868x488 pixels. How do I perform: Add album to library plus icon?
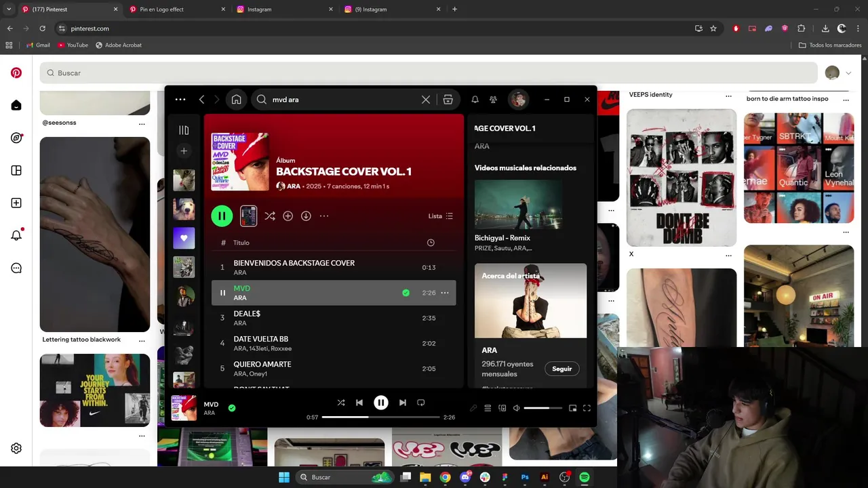(288, 216)
